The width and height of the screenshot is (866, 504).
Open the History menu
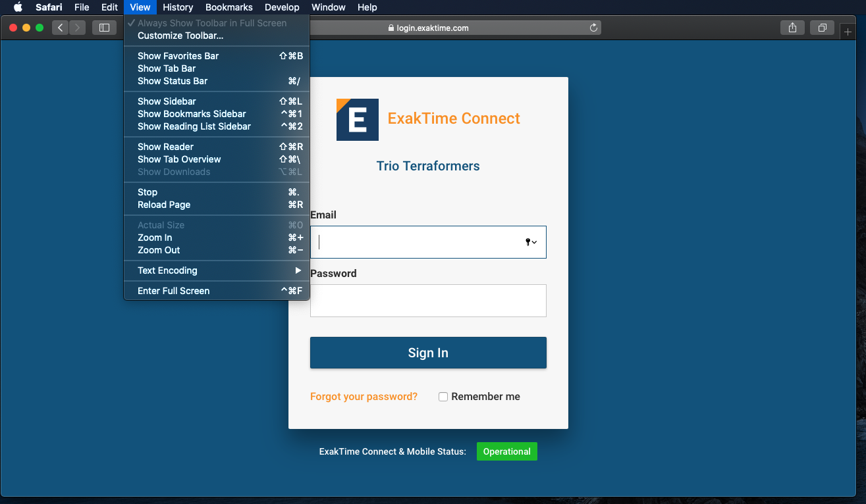[178, 7]
